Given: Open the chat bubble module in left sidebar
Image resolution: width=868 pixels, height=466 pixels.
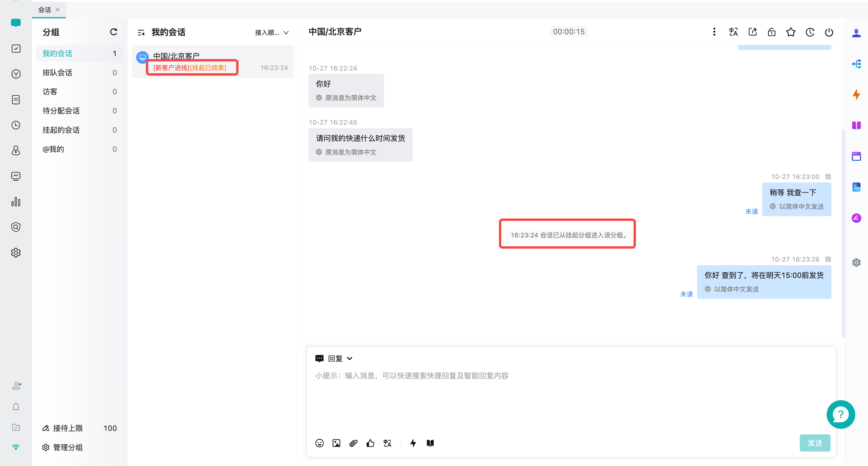Looking at the screenshot, I should (16, 22).
